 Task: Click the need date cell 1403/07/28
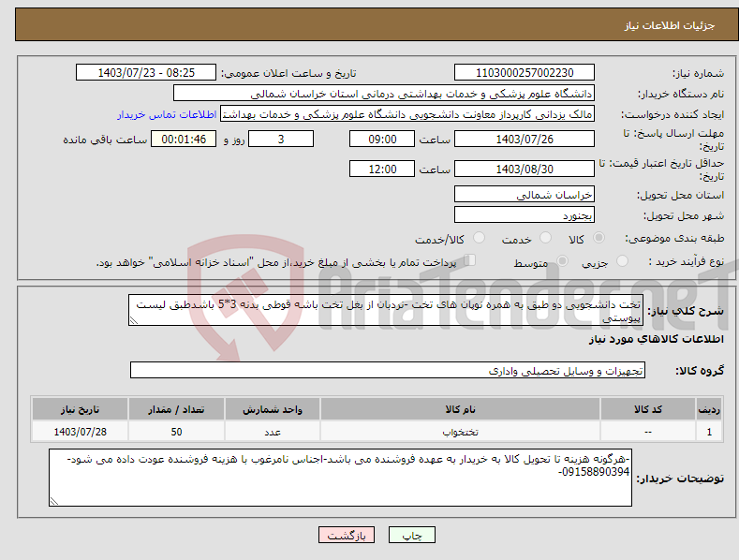pyautogui.click(x=81, y=432)
